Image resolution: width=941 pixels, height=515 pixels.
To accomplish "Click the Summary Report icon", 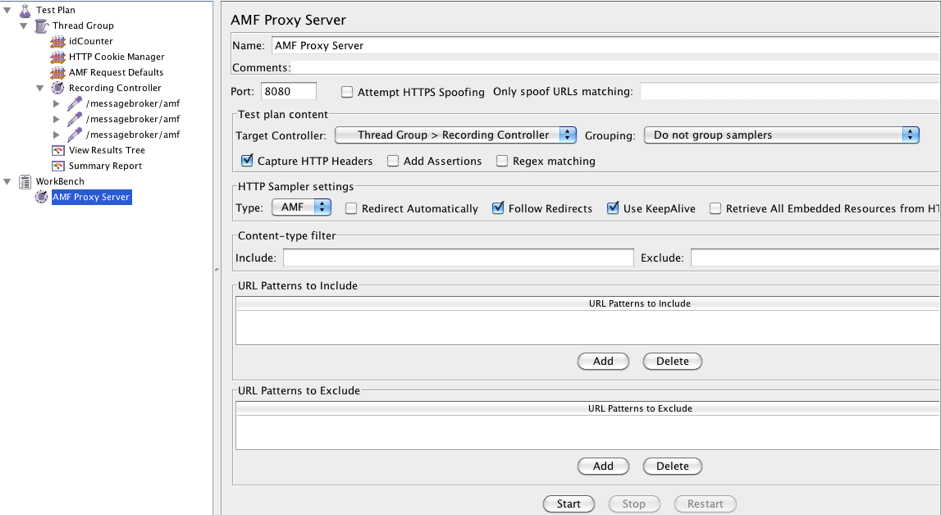I will tap(58, 166).
